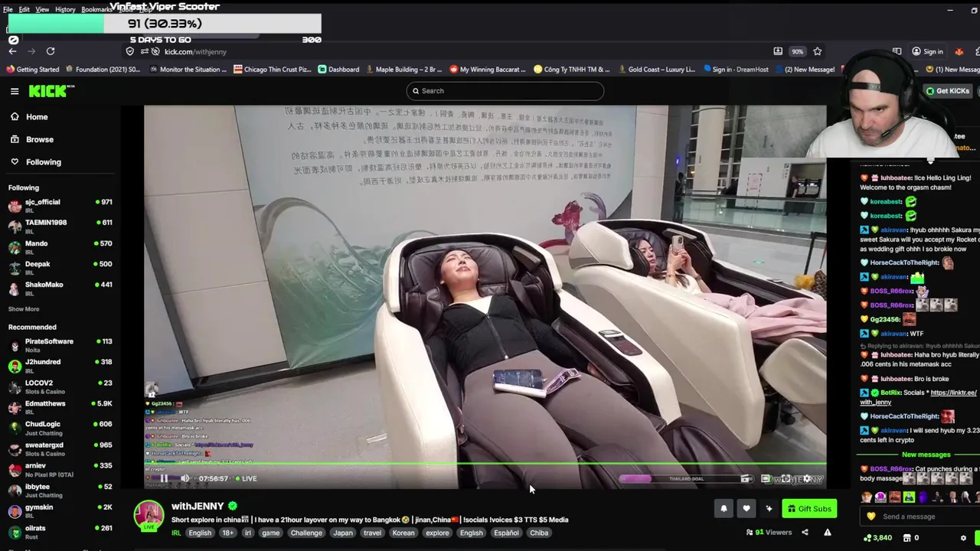The height and width of the screenshot is (551, 980).
Task: Open Mando channel in sidebar
Action: coord(60,246)
